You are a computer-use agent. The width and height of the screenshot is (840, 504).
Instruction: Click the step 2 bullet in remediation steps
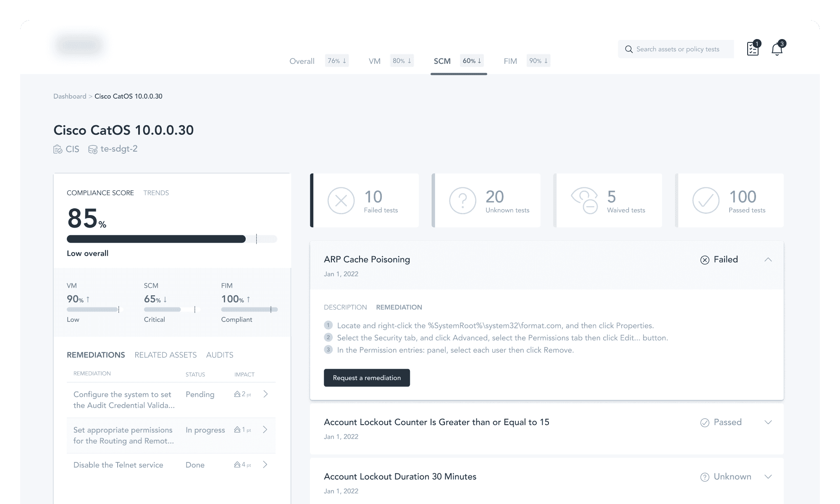click(x=328, y=337)
